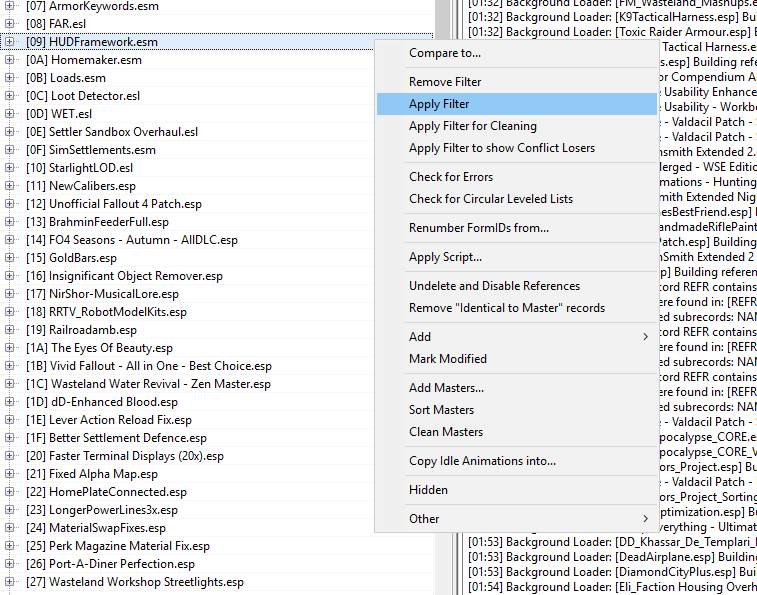757x595 pixels.
Task: Select [17] NirShor-MusicalLore.esp row
Action: click(102, 294)
